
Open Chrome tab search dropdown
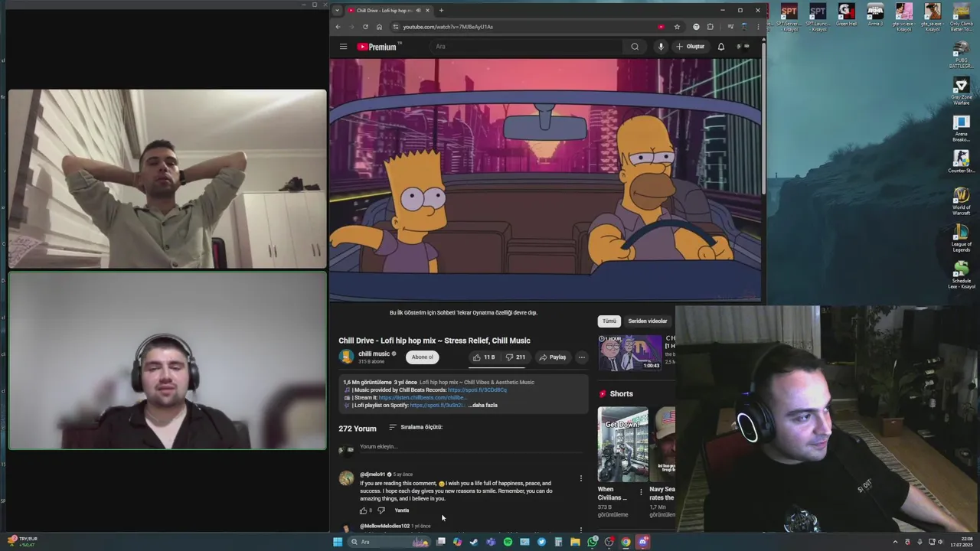point(337,11)
